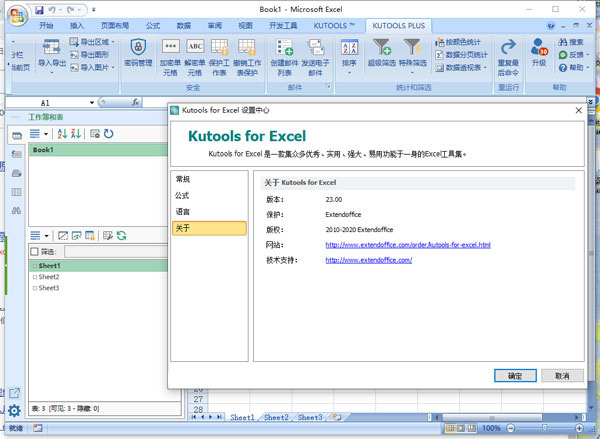600x439 pixels.
Task: Expand the Help (帮助) dropdown in ribbon
Action: pos(588,68)
